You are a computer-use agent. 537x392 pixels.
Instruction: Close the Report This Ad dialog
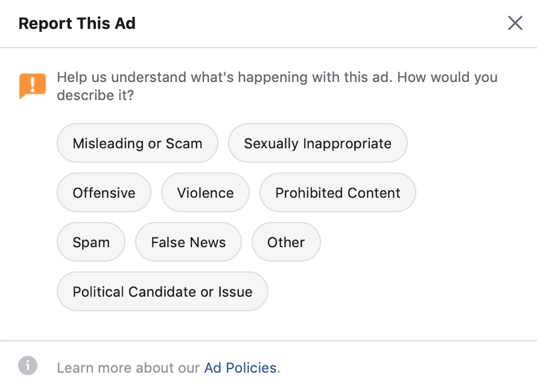515,23
